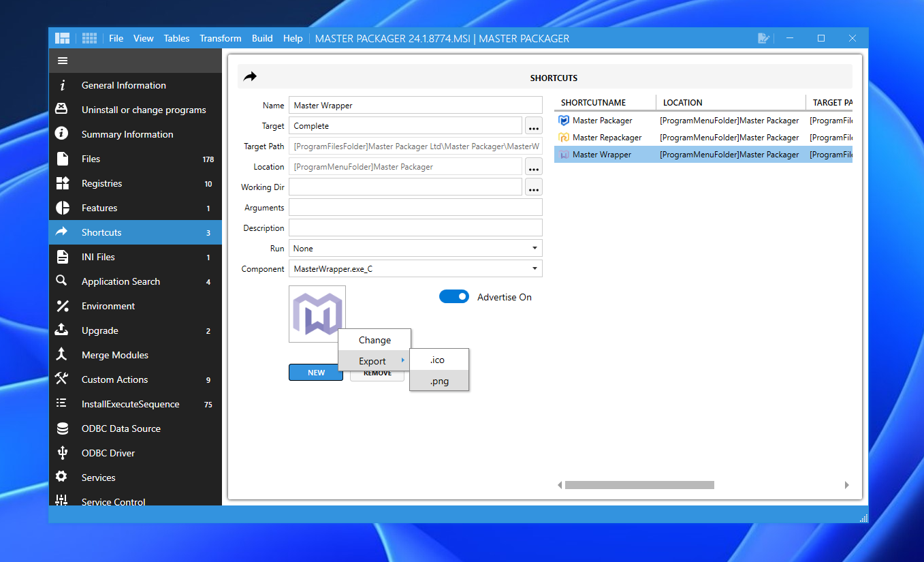
Task: Click into the Description input field
Action: point(415,228)
